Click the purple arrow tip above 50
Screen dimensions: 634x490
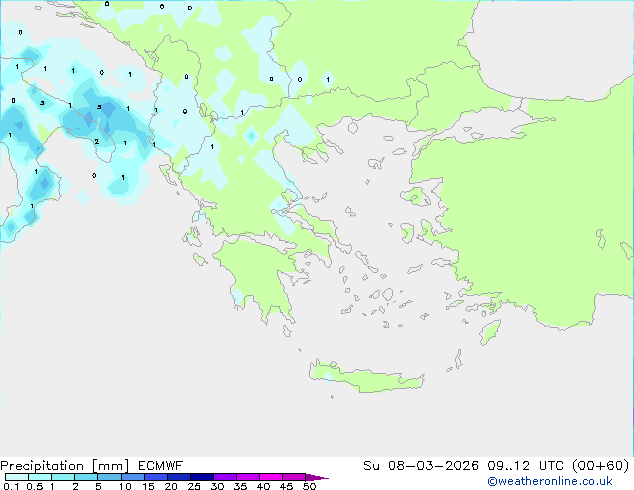317,477
